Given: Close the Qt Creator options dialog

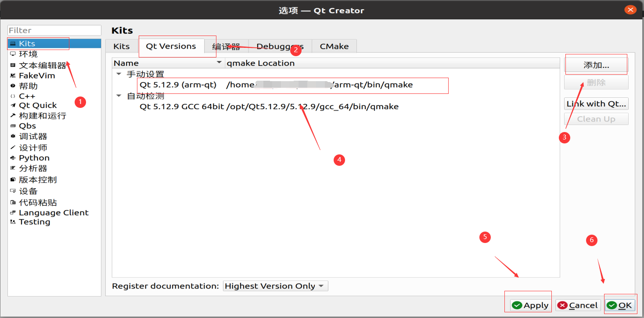Looking at the screenshot, I should coord(630,10).
